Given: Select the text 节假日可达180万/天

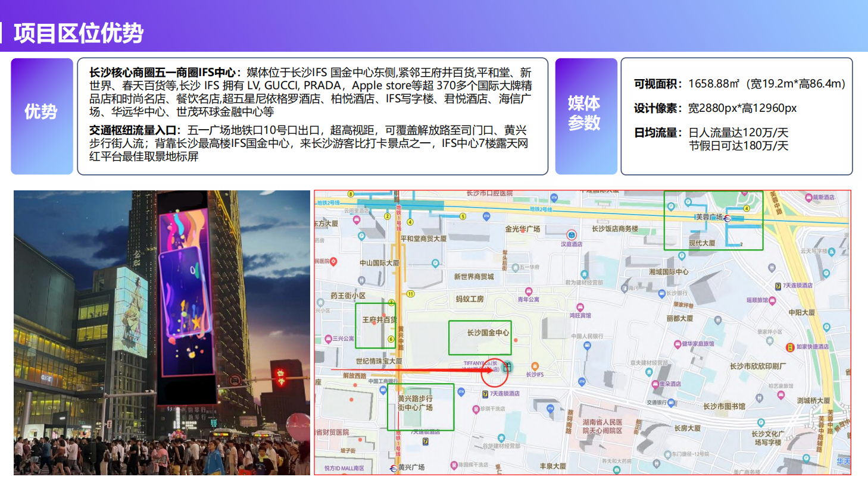Looking at the screenshot, I should [x=739, y=146].
